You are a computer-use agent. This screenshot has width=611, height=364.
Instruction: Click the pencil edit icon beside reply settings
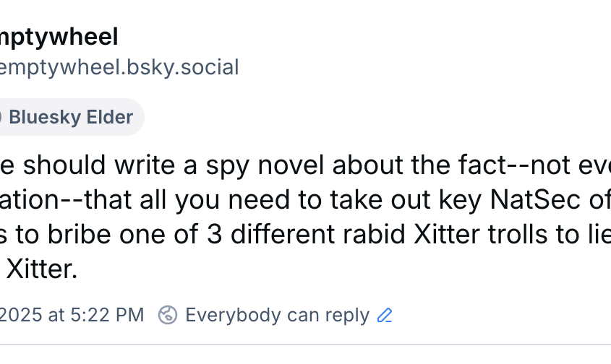tap(385, 315)
